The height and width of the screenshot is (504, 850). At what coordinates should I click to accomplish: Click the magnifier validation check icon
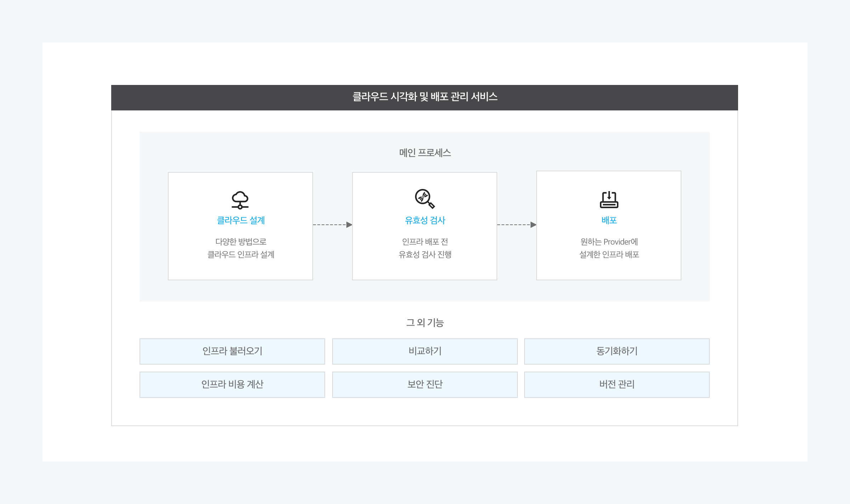tap(424, 199)
